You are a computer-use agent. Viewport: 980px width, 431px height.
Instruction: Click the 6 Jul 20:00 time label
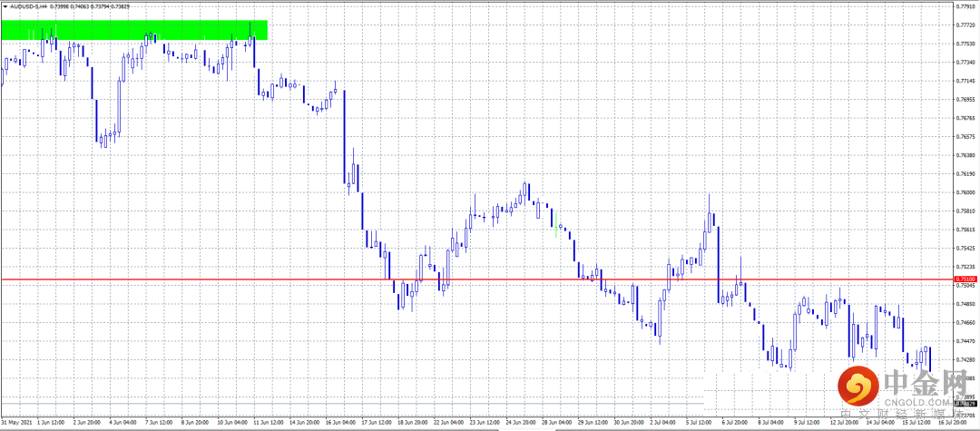point(737,422)
